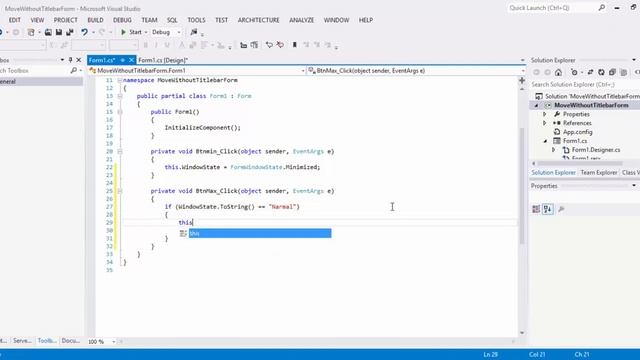
Task: Collapse the Form1 class outline block
Action: point(120,96)
